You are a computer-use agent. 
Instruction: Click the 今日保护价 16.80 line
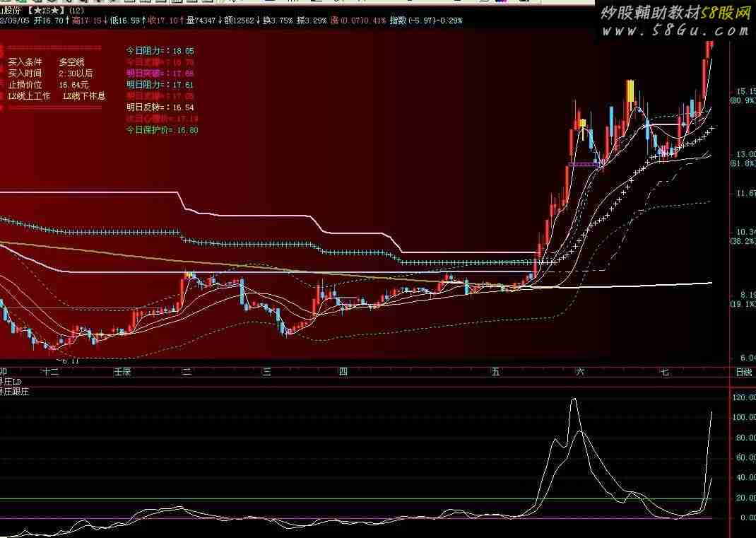[x=162, y=130]
